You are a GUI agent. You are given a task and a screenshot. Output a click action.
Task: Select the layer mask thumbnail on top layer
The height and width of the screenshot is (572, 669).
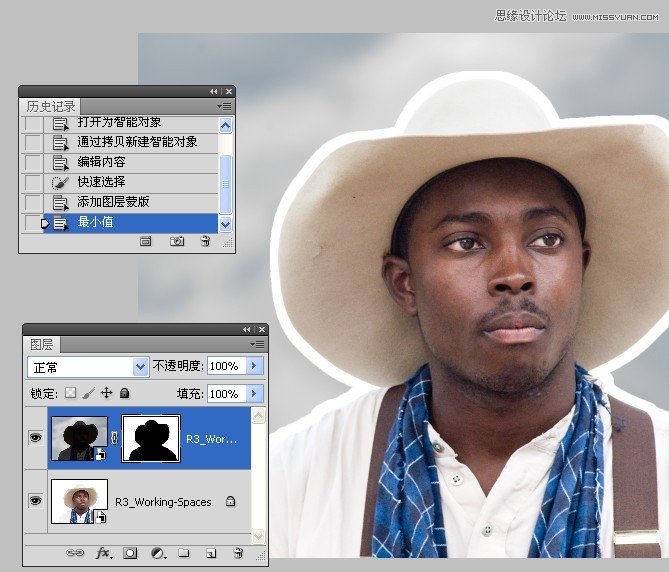[151, 438]
